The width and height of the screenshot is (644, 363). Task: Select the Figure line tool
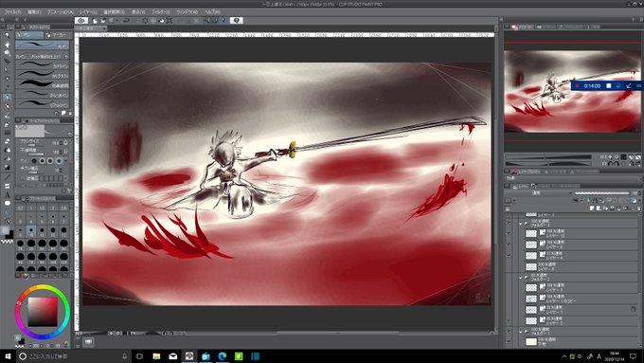click(7, 177)
